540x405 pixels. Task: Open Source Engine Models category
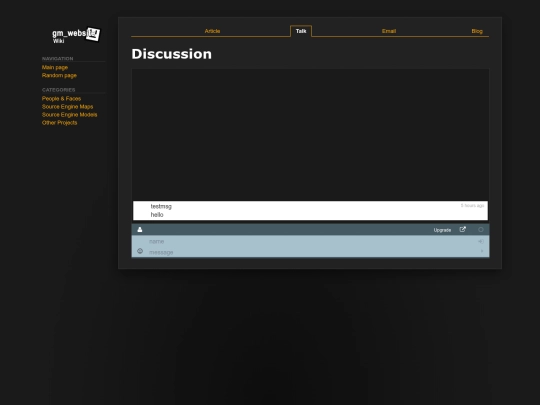pyautogui.click(x=70, y=115)
